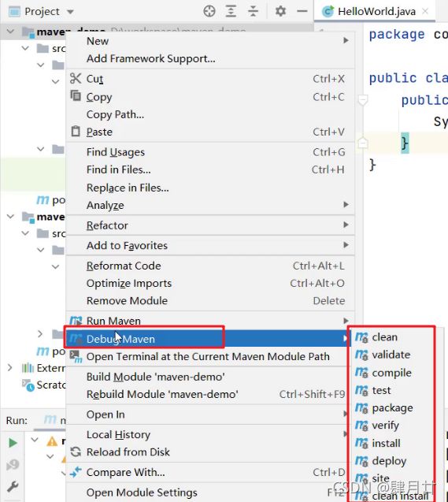Select the 'clean' Maven goal text
Viewport: 448px width, 502px height.
[x=385, y=337]
